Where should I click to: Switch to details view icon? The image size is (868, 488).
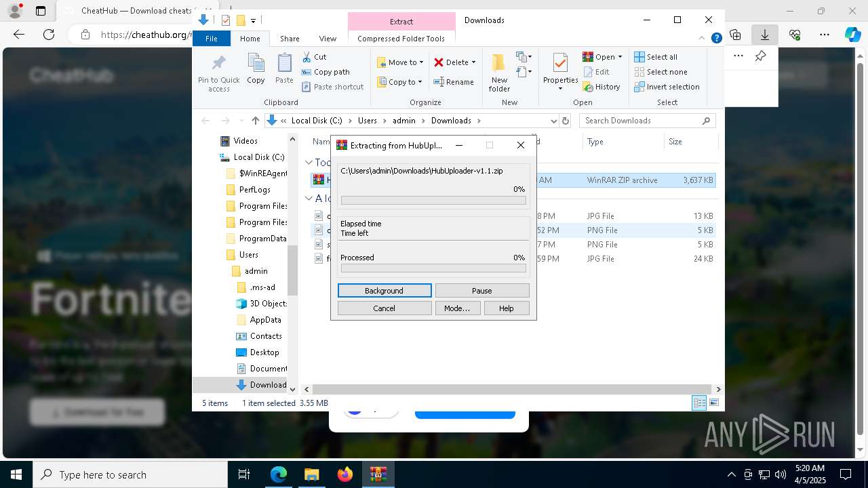[699, 403]
